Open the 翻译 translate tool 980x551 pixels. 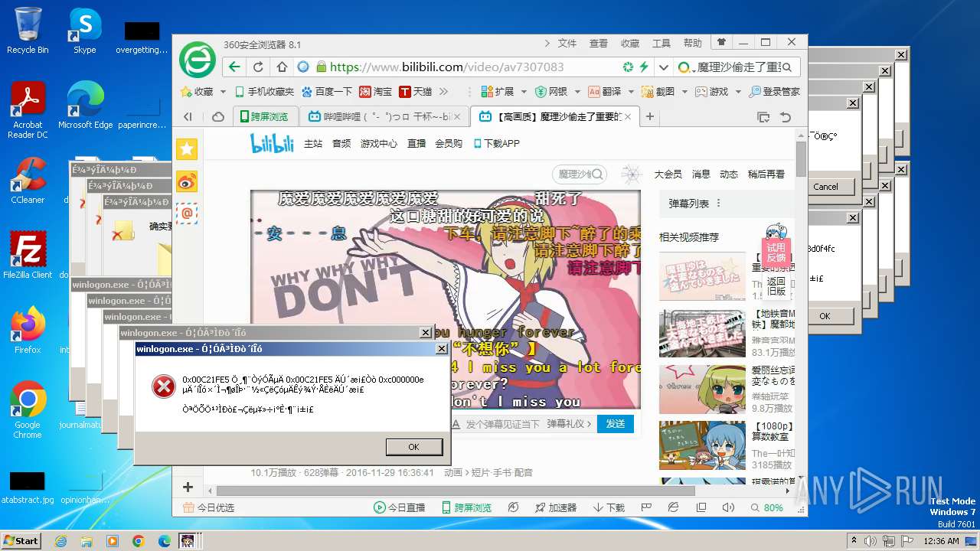coord(604,91)
